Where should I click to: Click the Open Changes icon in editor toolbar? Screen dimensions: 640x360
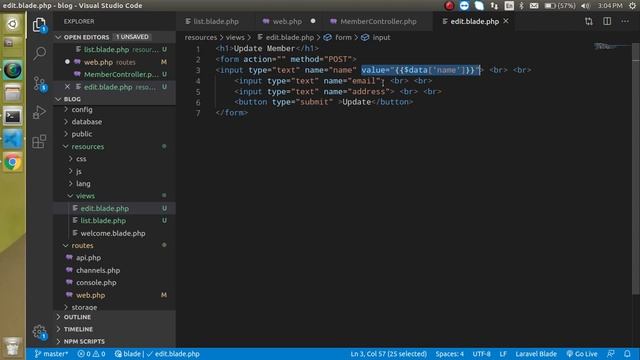[x=589, y=21]
